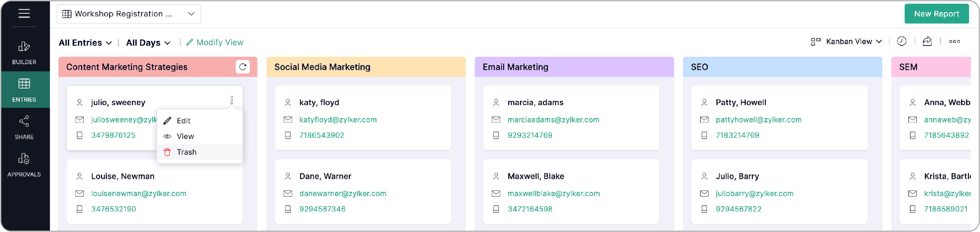Expand the Workshop Registration form dropdown
This screenshot has width=980, height=232.
pyautogui.click(x=128, y=14)
